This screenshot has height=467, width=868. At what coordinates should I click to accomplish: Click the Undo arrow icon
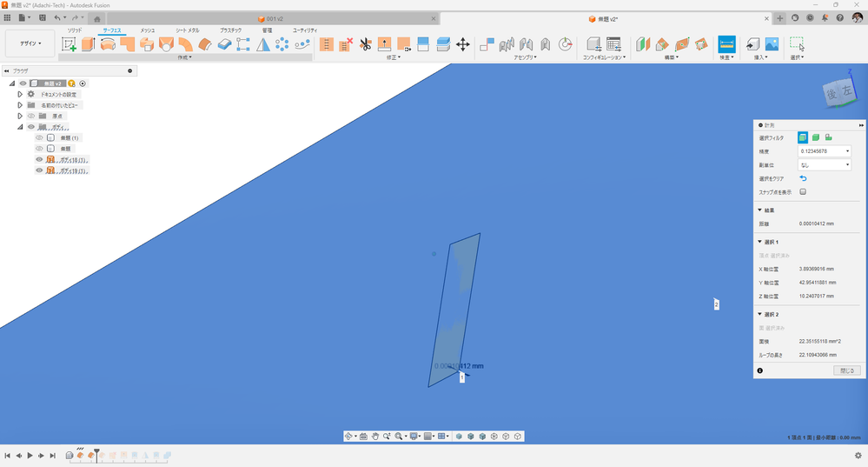coord(57,17)
